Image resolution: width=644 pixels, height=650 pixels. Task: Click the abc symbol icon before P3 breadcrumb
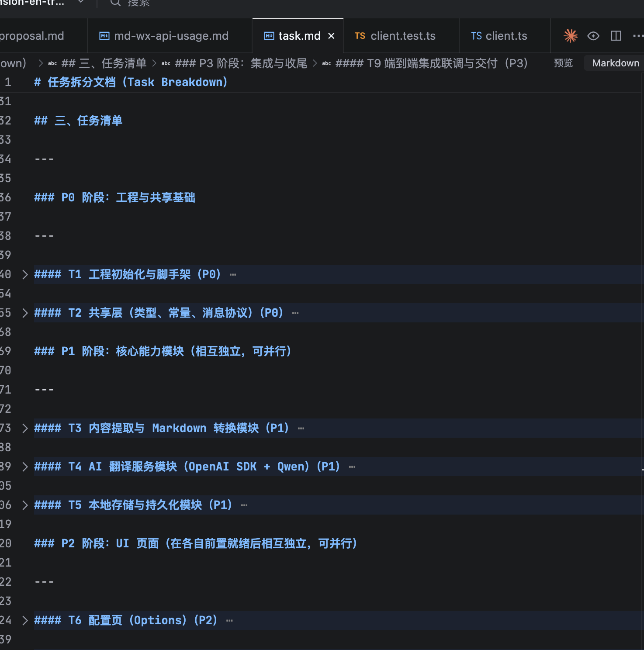(166, 63)
